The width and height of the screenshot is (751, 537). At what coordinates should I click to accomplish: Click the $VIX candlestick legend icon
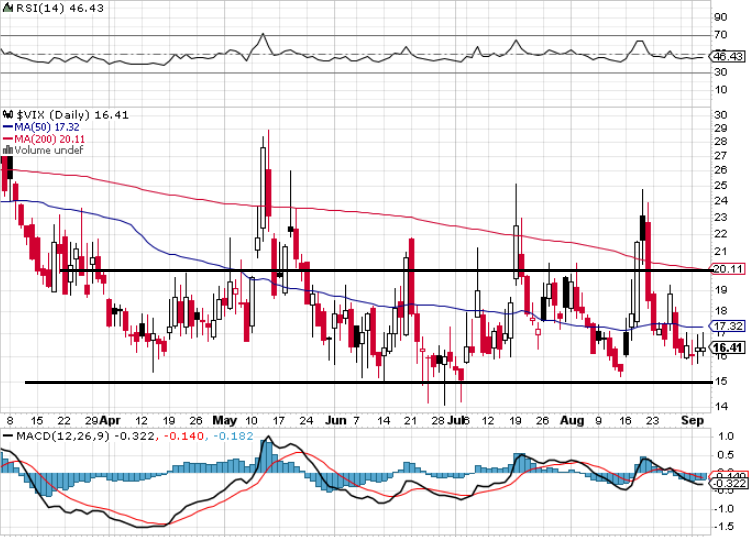(7, 115)
